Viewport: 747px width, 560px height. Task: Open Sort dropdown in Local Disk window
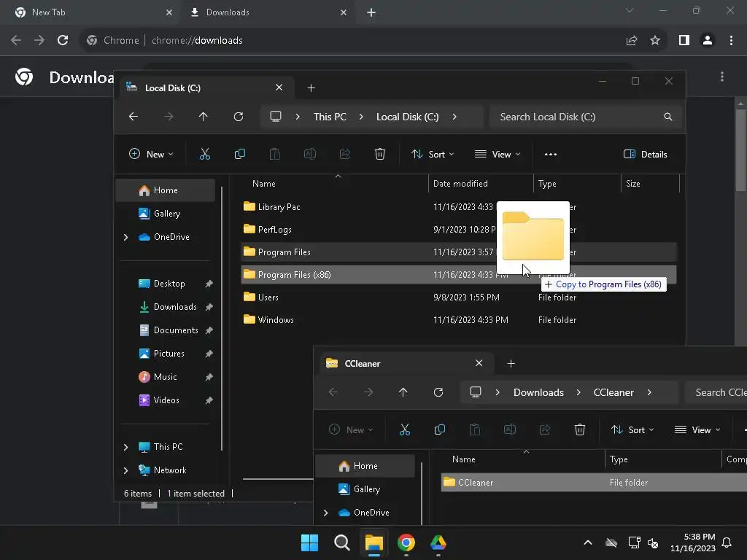tap(433, 155)
